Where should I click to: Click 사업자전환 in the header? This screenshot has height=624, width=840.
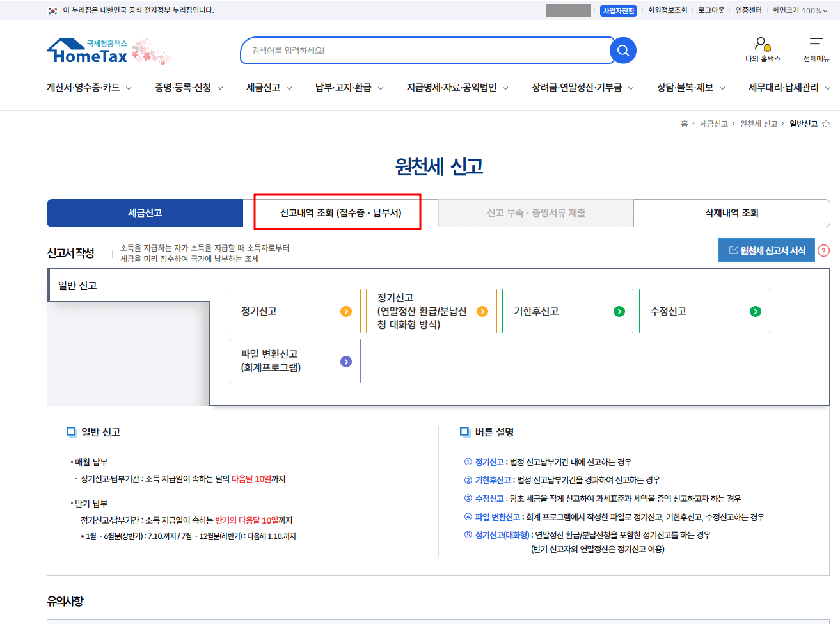pos(618,10)
